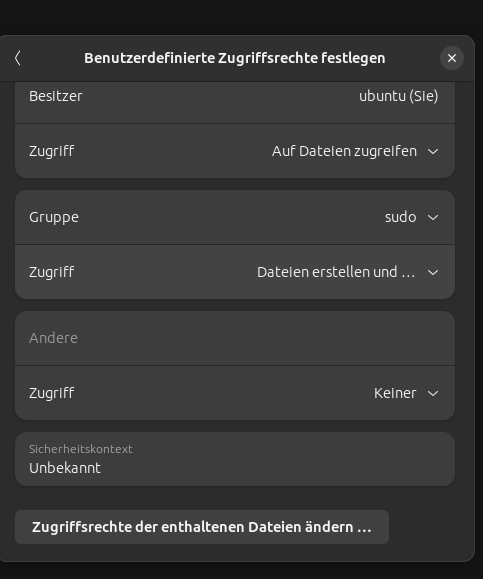Open the Gruppe dropdown showing 'sudo'

point(235,217)
